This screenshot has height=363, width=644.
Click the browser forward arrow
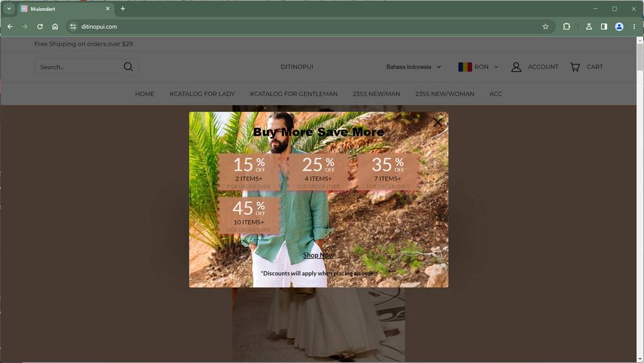(x=25, y=26)
